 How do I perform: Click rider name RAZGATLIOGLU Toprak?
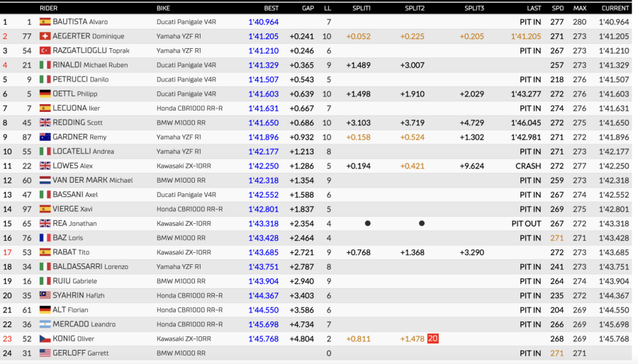[x=91, y=50]
